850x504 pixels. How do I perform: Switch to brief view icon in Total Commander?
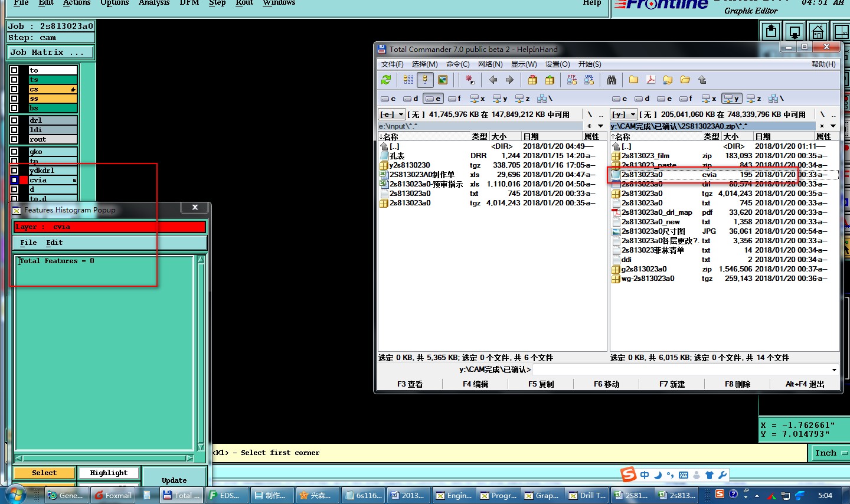coord(408,80)
